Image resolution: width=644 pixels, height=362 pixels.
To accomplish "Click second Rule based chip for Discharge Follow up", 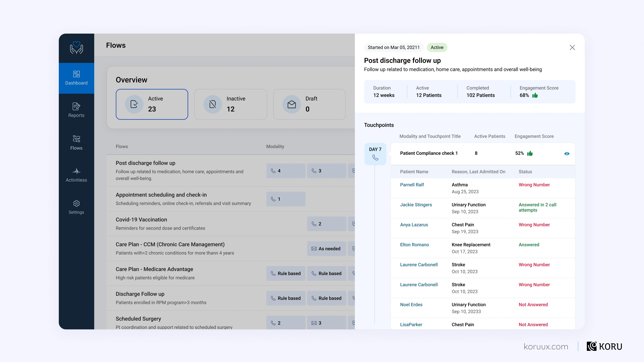I will coord(326,298).
